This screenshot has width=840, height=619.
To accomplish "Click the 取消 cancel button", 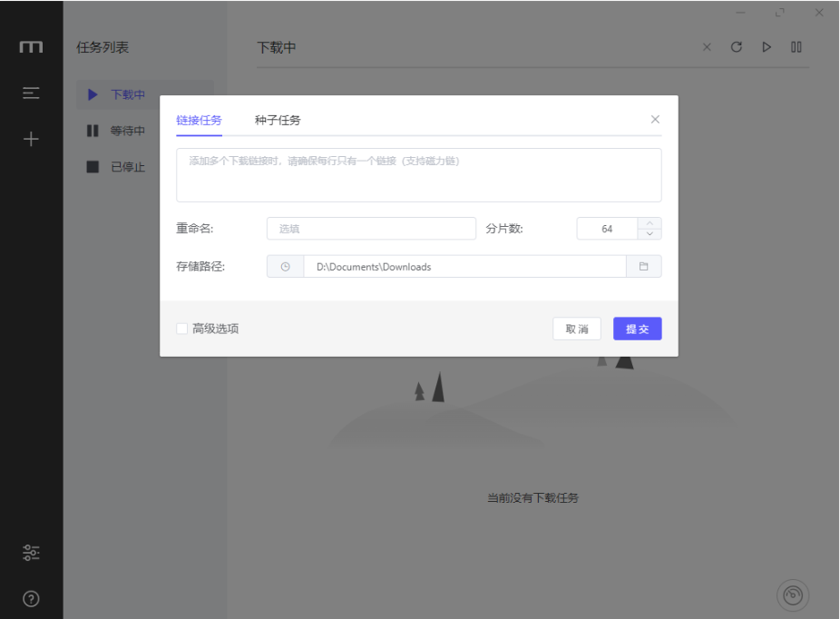I will pos(577,329).
